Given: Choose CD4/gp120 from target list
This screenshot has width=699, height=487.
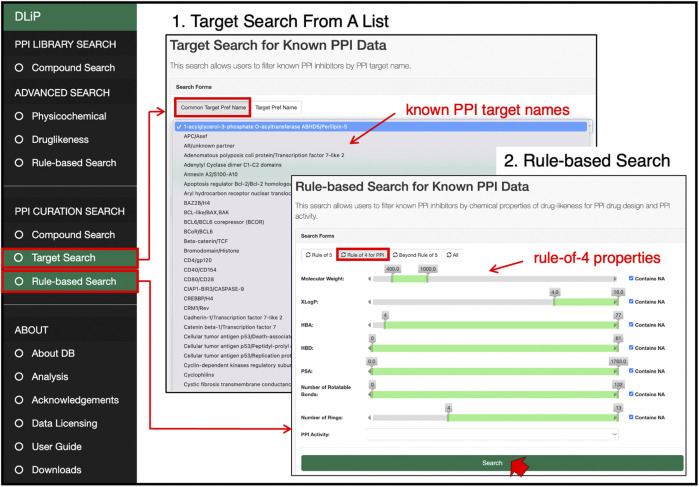Looking at the screenshot, I should pos(197,260).
